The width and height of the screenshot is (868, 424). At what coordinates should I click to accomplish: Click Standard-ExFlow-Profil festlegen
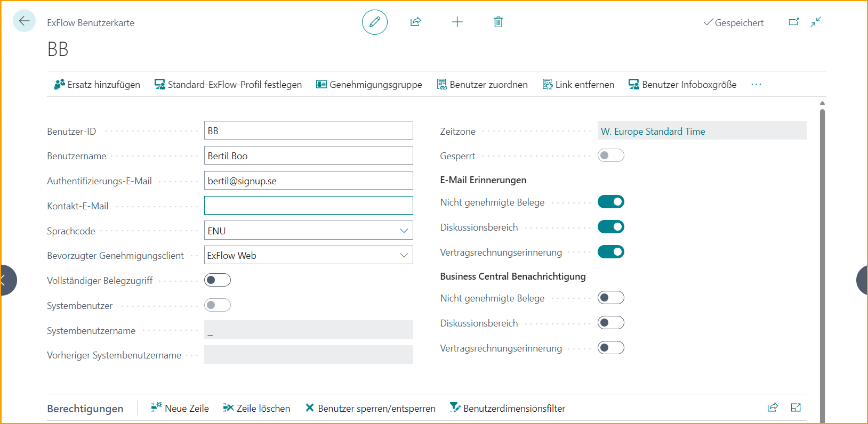click(228, 85)
